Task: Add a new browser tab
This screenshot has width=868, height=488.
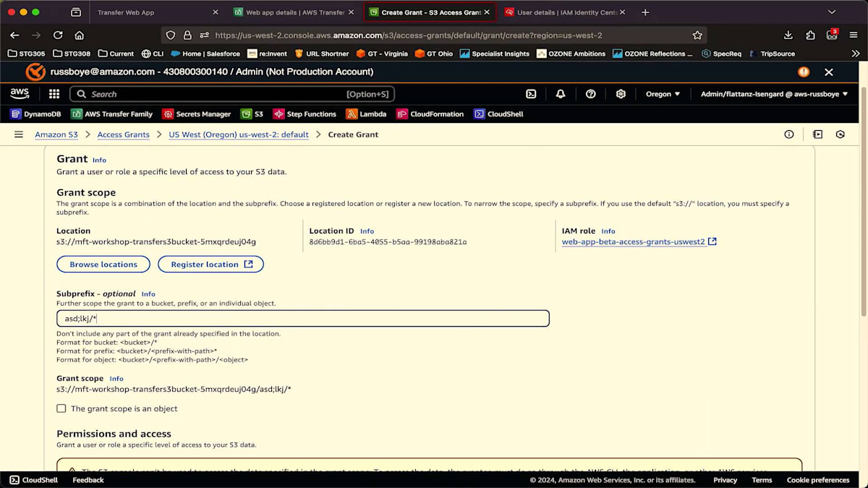Action: 645,12
